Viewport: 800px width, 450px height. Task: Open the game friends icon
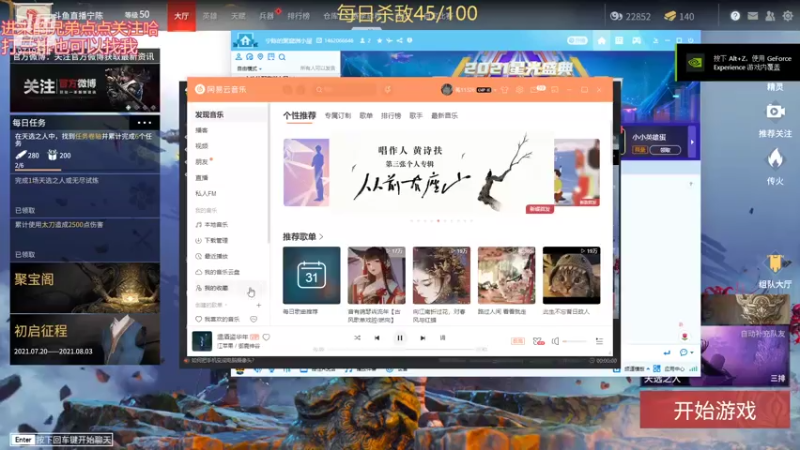coord(770,16)
